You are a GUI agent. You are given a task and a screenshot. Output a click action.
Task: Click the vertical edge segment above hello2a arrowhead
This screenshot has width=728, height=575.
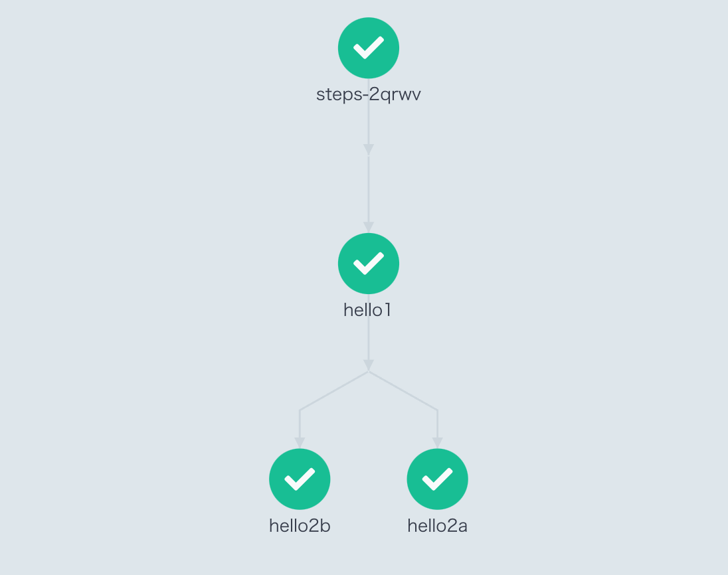point(437,423)
